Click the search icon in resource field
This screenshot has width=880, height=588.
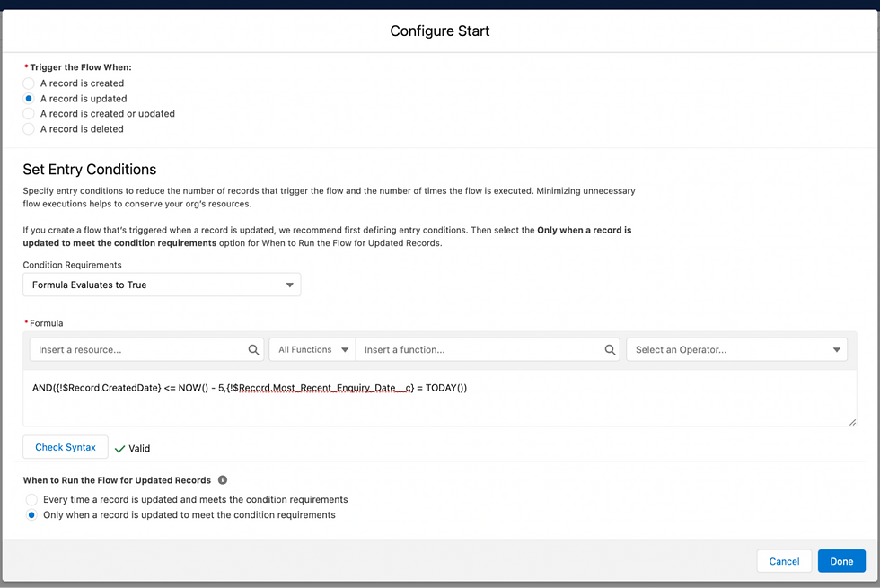[x=253, y=349]
